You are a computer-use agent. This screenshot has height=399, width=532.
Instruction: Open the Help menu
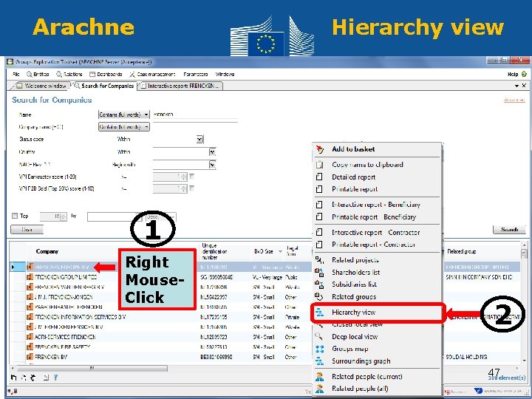pyautogui.click(x=517, y=74)
